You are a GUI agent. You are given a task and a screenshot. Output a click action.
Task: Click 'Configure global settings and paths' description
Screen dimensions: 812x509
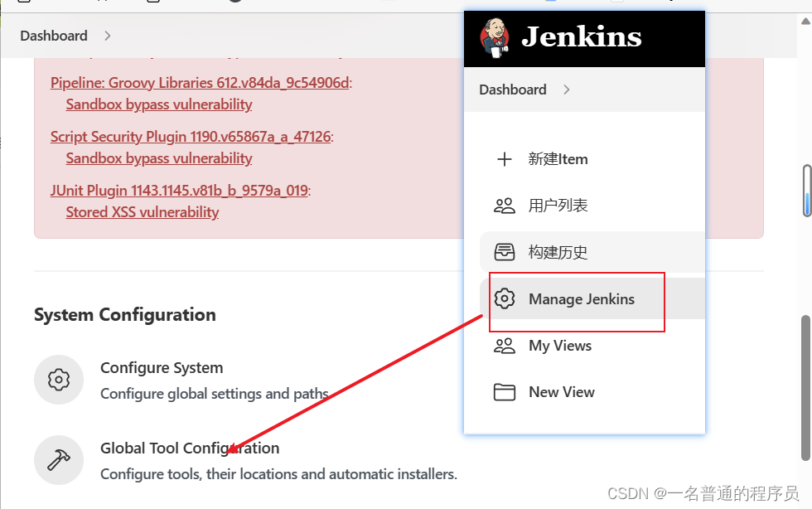(215, 394)
